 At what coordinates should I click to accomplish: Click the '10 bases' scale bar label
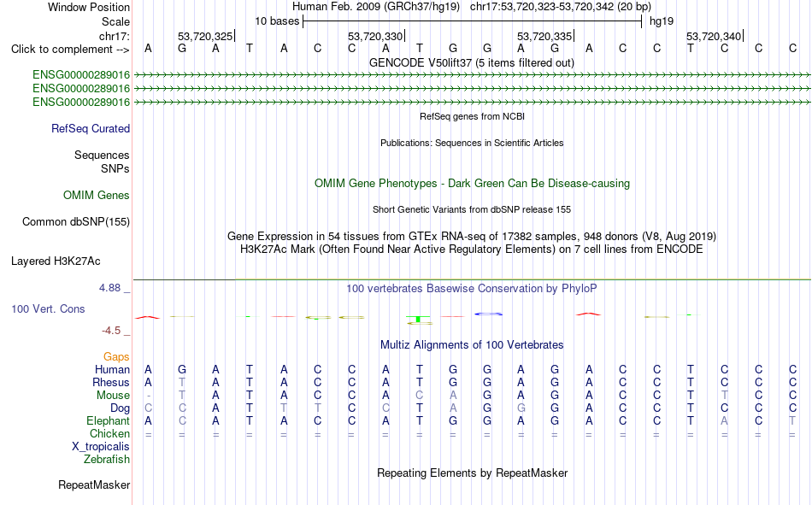(277, 21)
